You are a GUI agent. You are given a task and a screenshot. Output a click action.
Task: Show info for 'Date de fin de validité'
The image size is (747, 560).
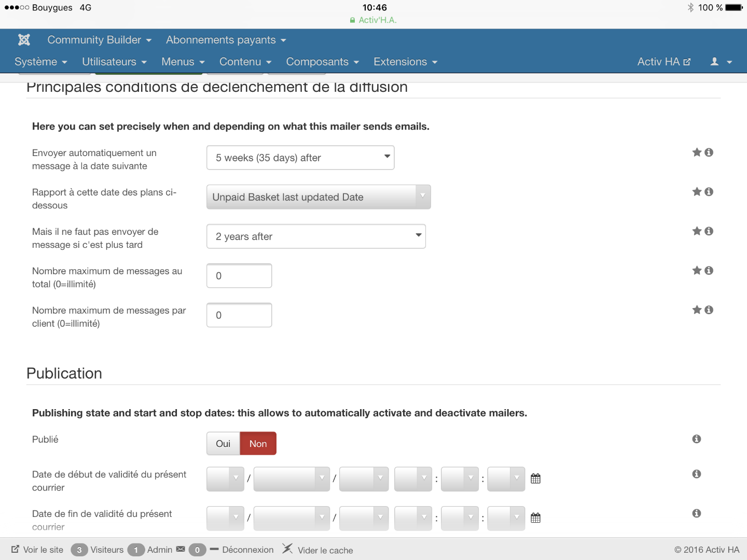(x=697, y=513)
